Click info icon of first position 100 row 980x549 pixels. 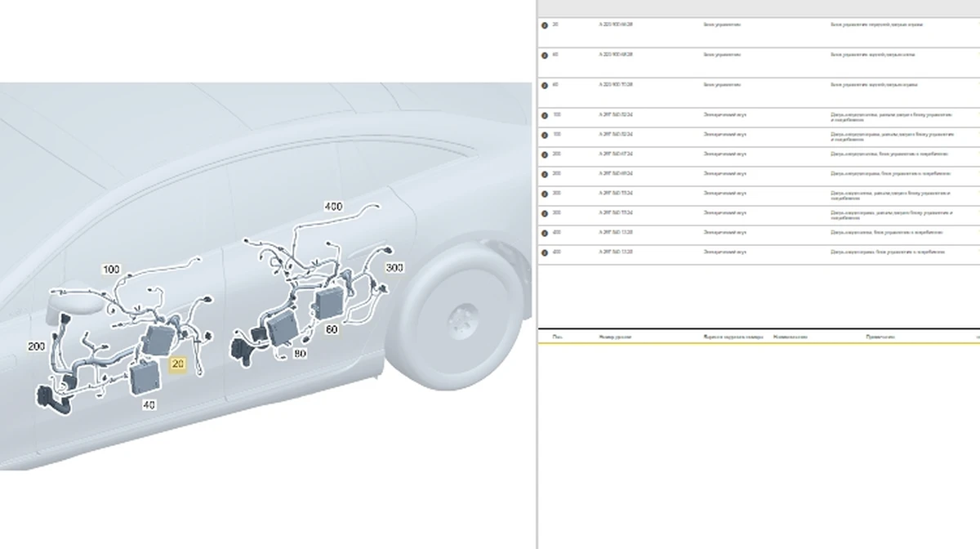545,115
